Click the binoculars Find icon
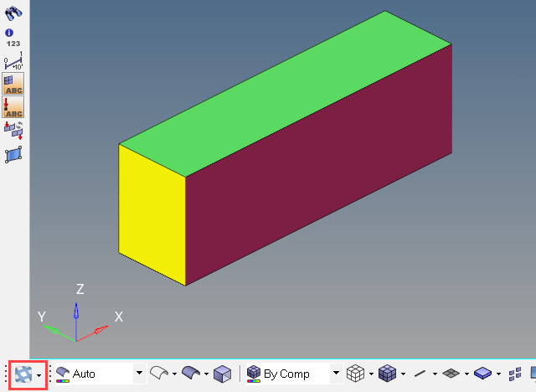 point(13,12)
